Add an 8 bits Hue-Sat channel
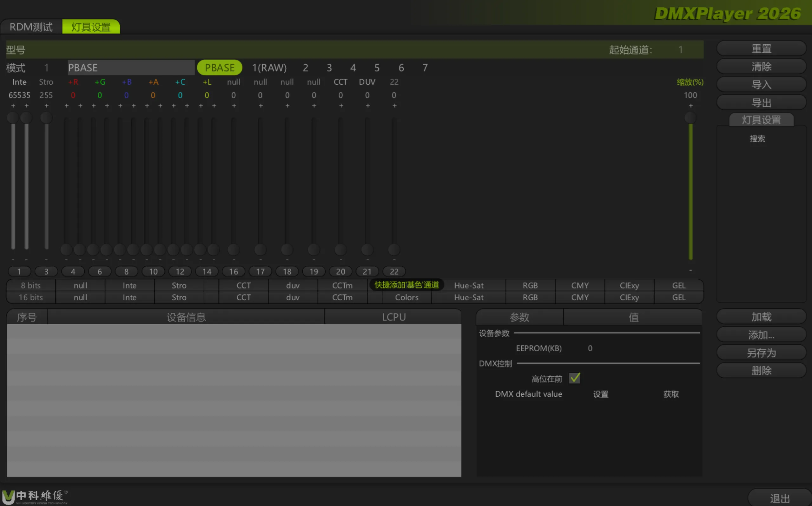 point(469,285)
